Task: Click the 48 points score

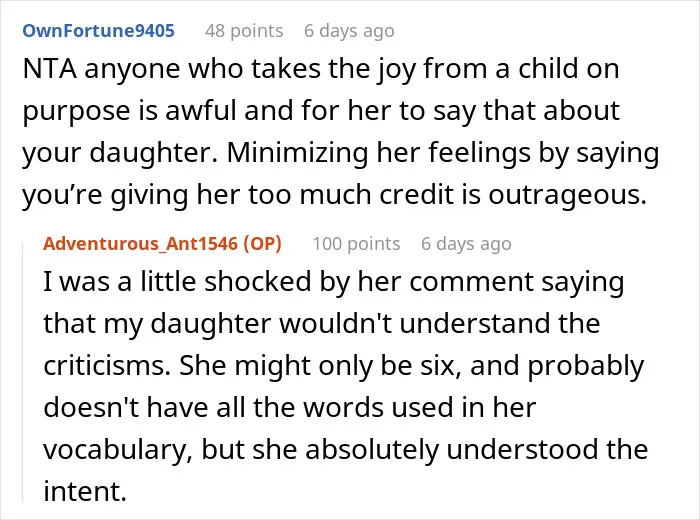Action: (244, 31)
